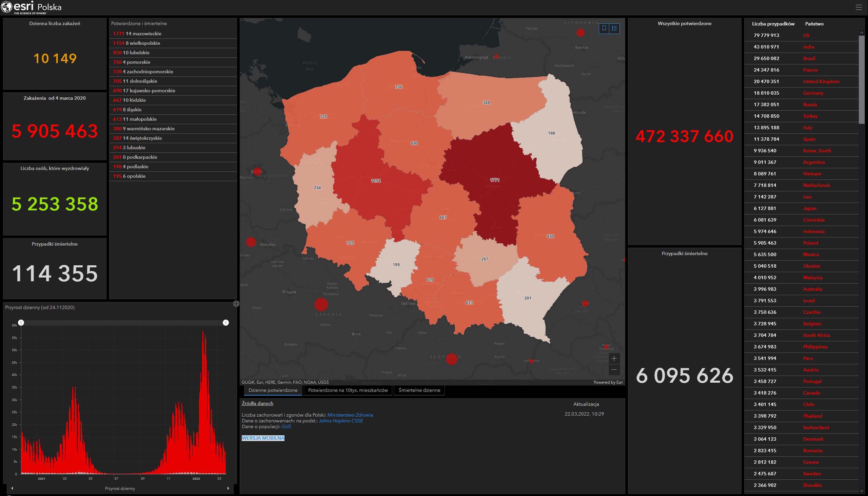
Task: Zoom out on the map with minus
Action: 614,369
